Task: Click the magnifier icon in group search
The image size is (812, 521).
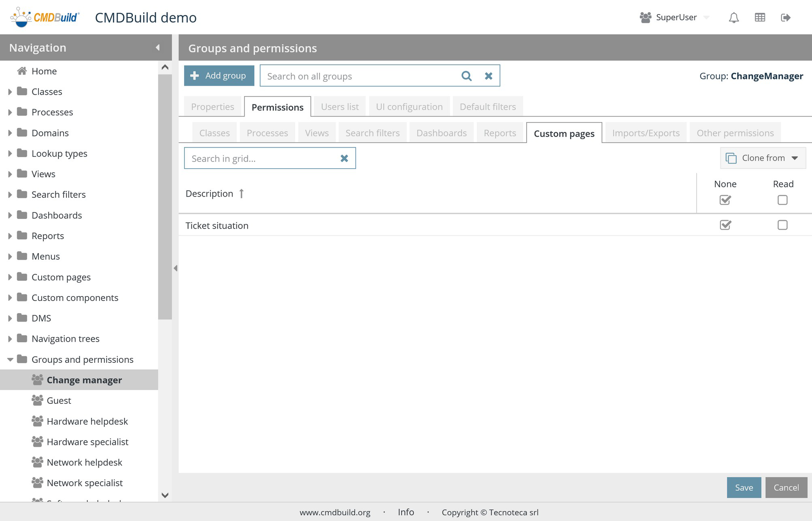Action: [466, 76]
